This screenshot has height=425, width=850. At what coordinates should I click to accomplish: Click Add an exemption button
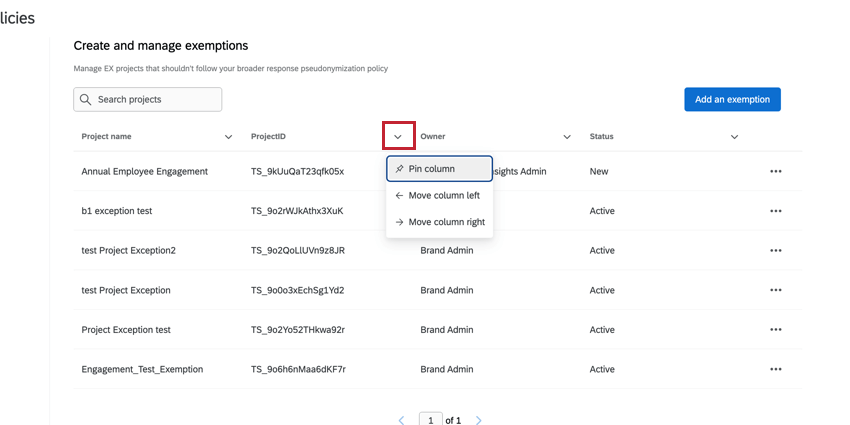point(732,99)
